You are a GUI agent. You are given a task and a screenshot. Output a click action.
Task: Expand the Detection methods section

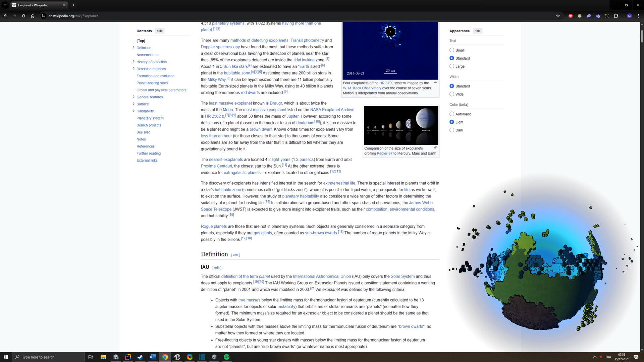pos(133,69)
